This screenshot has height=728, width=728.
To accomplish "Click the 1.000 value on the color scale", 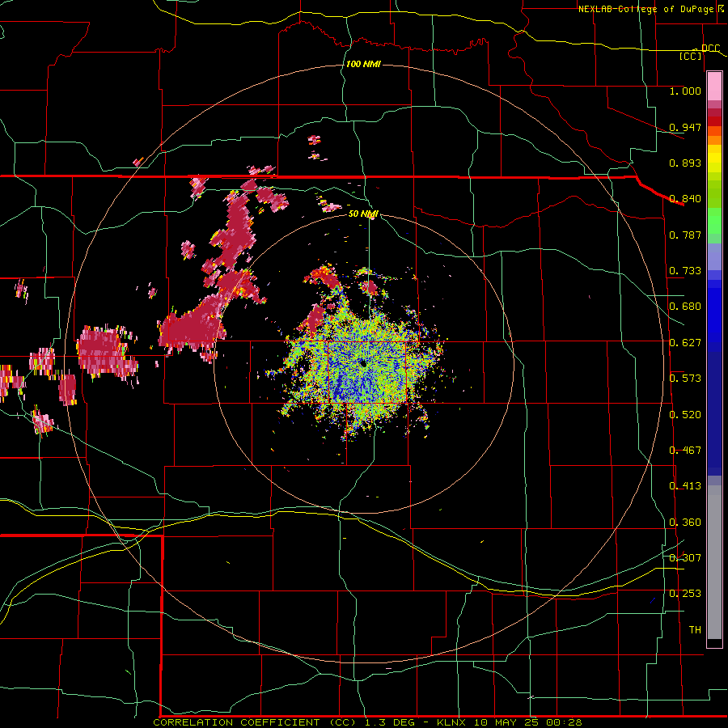I will [x=685, y=91].
